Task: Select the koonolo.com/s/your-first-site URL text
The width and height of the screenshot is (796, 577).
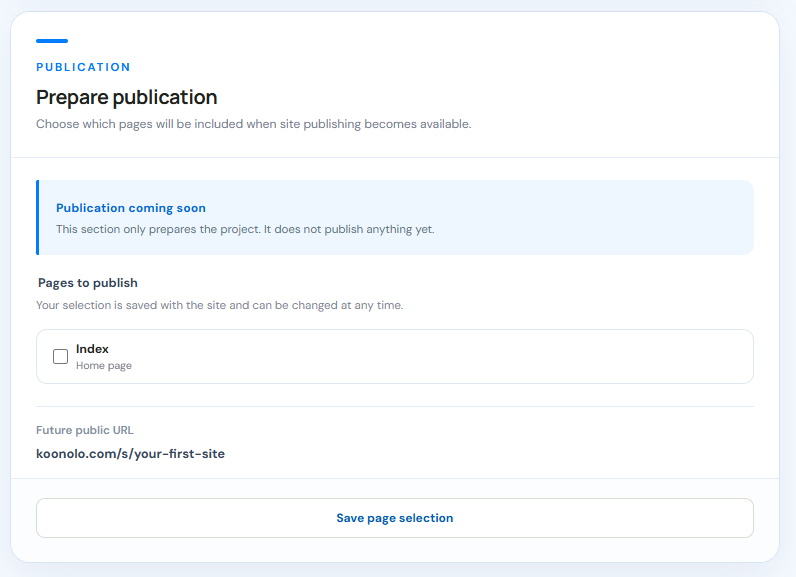Action: [x=130, y=454]
